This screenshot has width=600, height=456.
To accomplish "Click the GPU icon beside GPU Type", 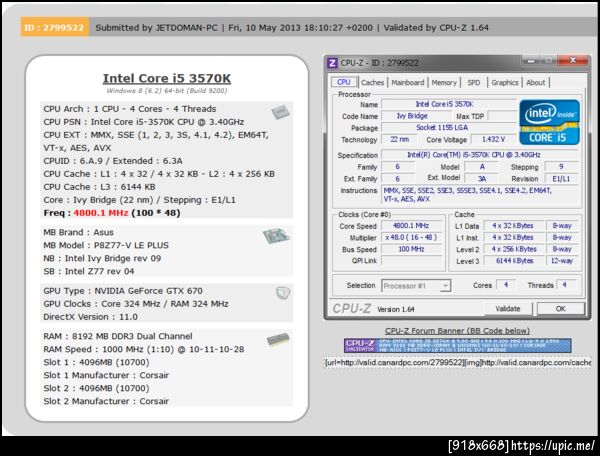I will [x=283, y=293].
